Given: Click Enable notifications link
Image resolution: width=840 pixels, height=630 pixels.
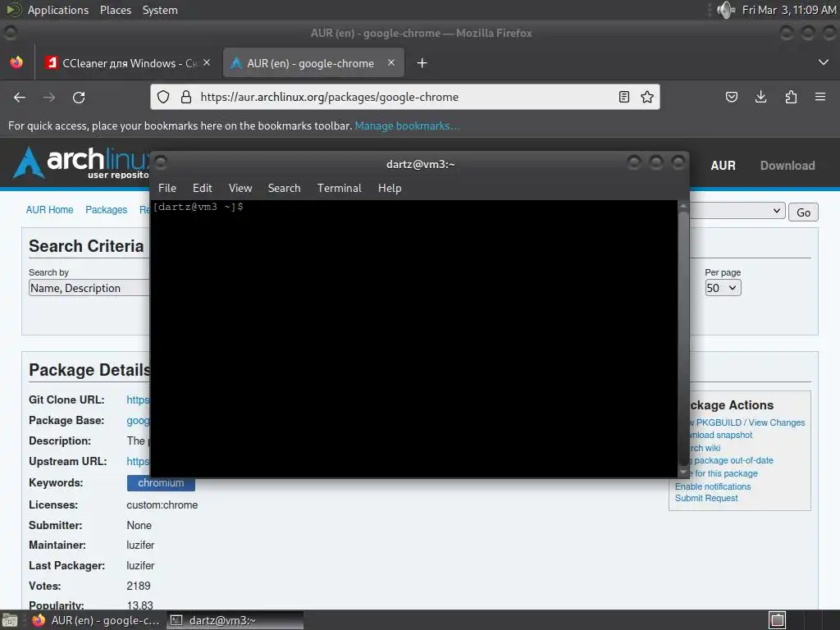Looking at the screenshot, I should [713, 486].
